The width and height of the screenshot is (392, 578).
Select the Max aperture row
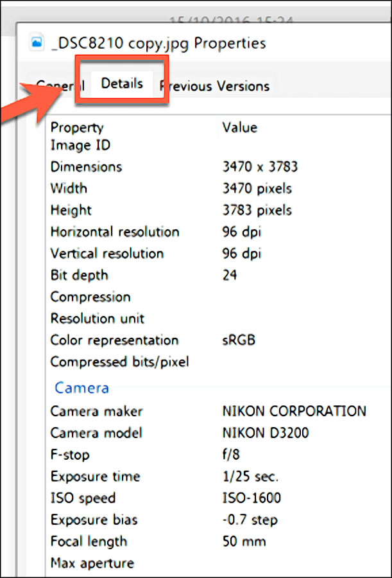click(92, 563)
